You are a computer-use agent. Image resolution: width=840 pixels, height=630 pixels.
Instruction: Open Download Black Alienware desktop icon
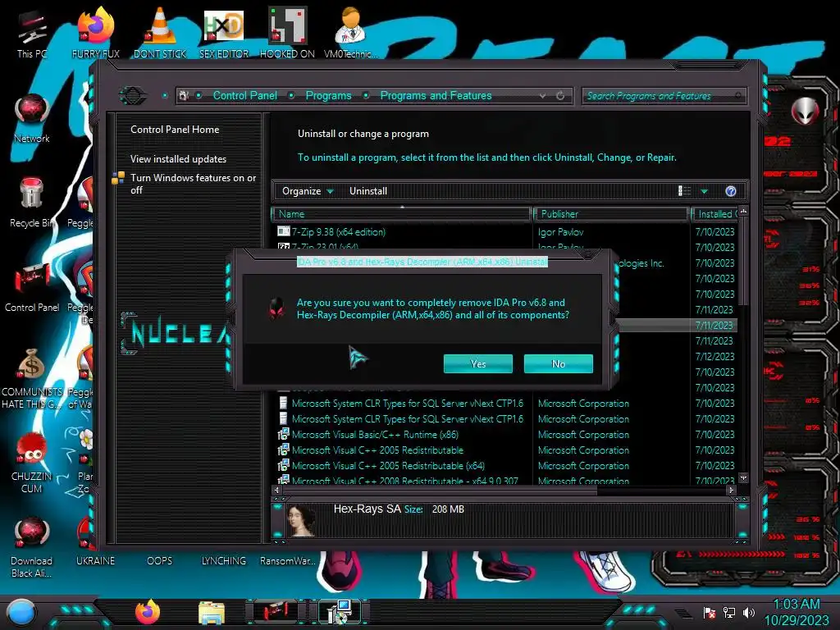click(32, 548)
